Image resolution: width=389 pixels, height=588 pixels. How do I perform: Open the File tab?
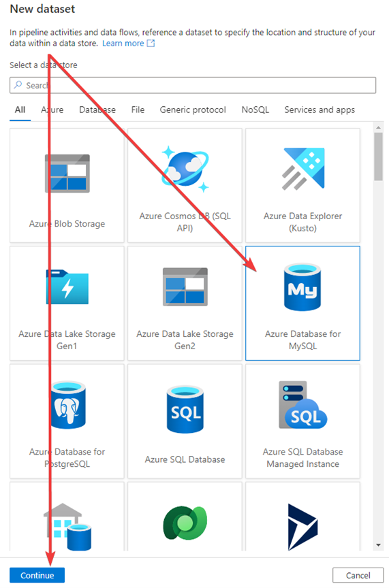(x=138, y=110)
